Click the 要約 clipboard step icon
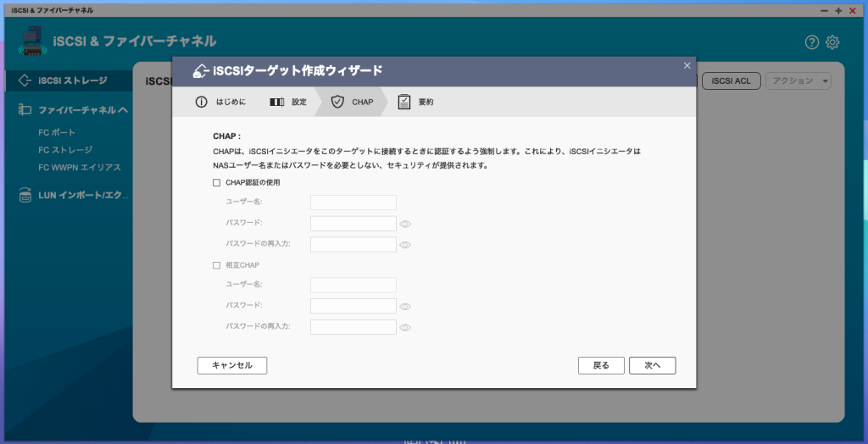Image resolution: width=868 pixels, height=444 pixels. click(x=404, y=102)
